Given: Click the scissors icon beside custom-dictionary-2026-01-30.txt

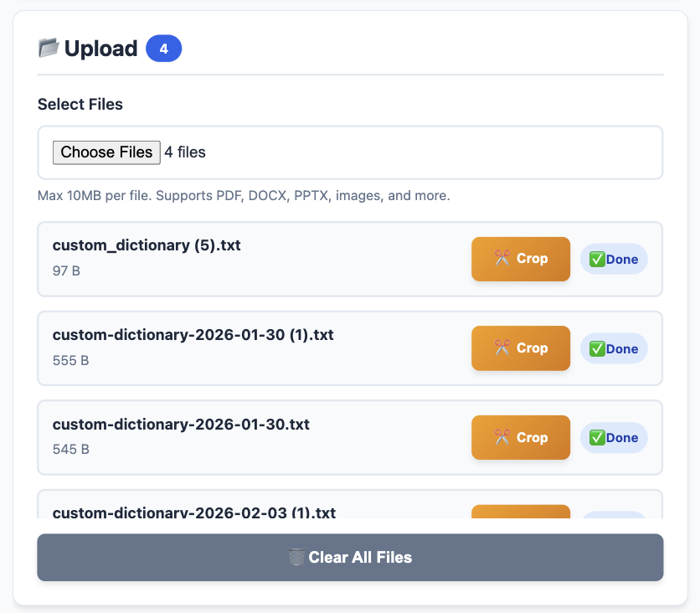Looking at the screenshot, I should pyautogui.click(x=501, y=437).
